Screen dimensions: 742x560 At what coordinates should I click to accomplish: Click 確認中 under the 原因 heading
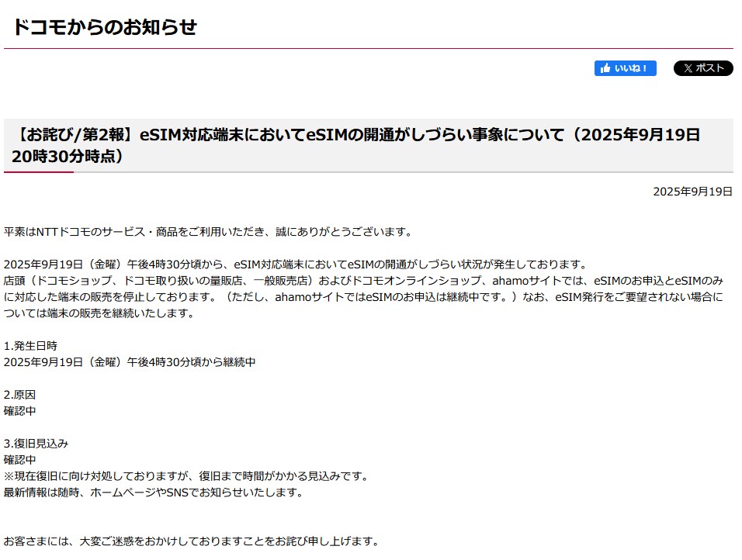tap(20, 411)
